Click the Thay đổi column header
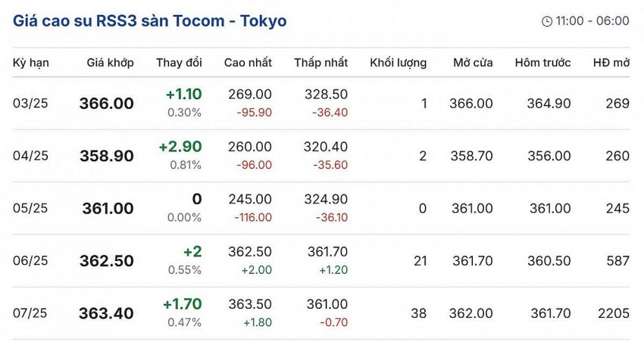This screenshot has height=342, width=644. pos(179,63)
